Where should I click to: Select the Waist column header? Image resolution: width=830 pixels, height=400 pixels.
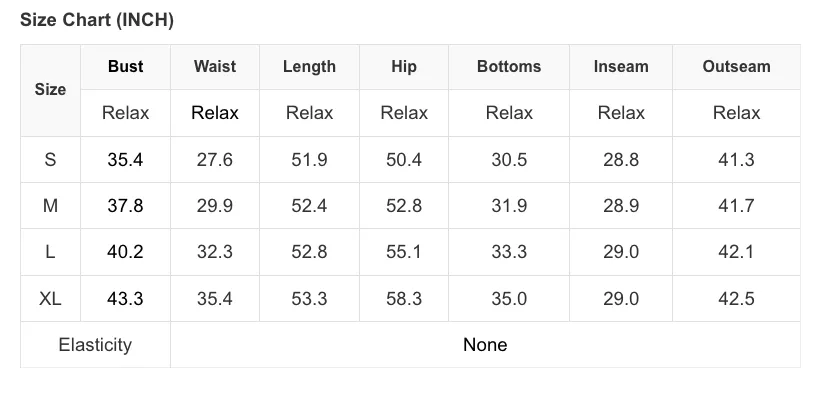tap(215, 67)
